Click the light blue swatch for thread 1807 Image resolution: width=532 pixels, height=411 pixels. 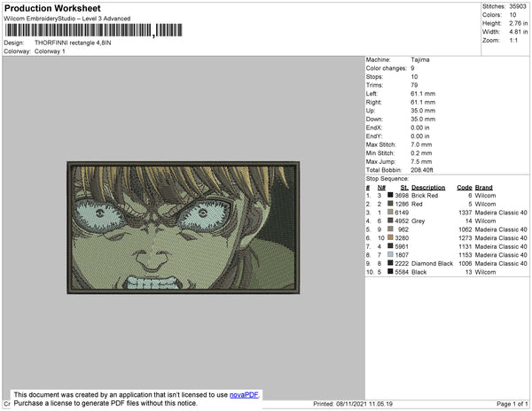click(x=390, y=254)
